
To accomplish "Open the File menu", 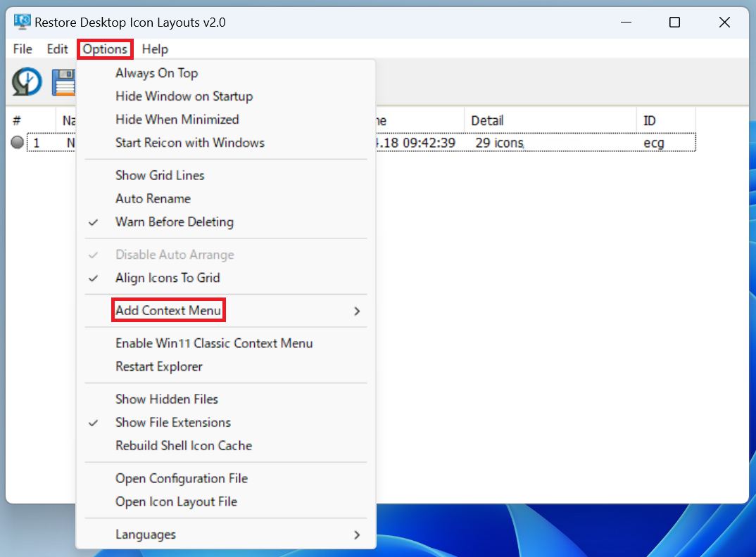I will click(23, 49).
